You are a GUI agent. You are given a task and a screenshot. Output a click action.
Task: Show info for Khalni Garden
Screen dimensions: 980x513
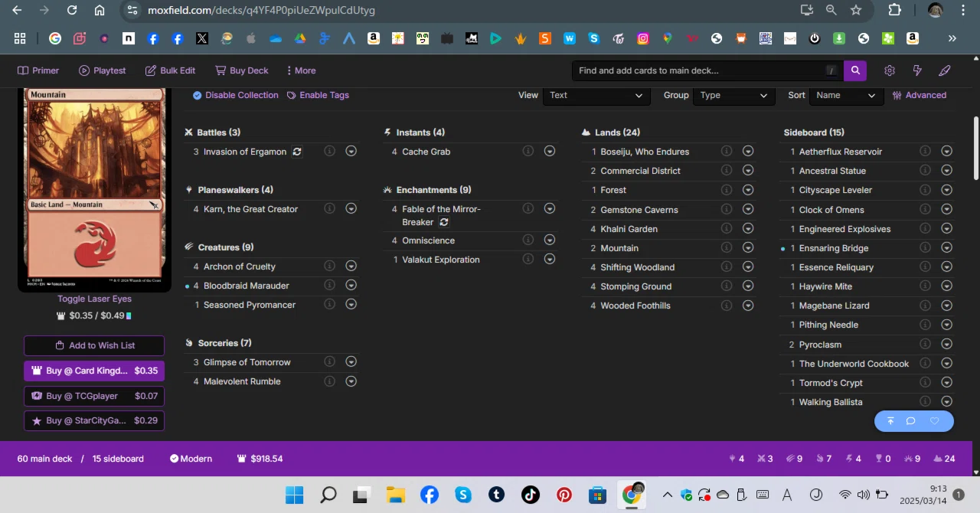(727, 228)
